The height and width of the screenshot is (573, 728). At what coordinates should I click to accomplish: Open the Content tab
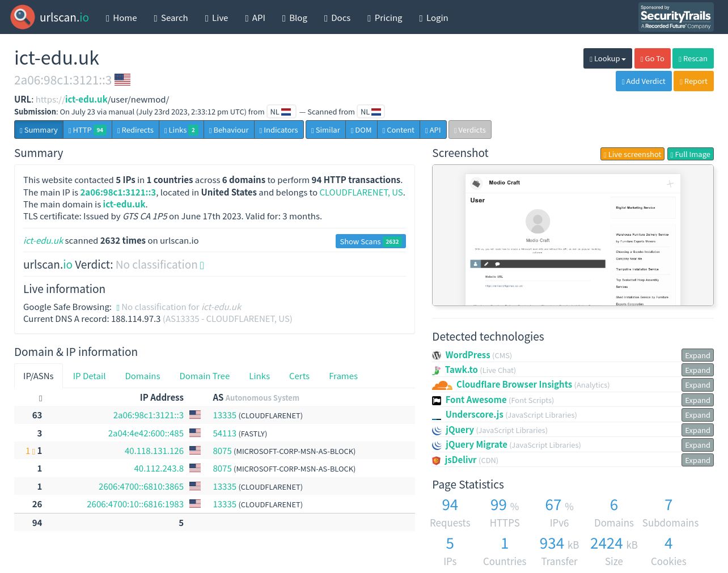coord(399,130)
